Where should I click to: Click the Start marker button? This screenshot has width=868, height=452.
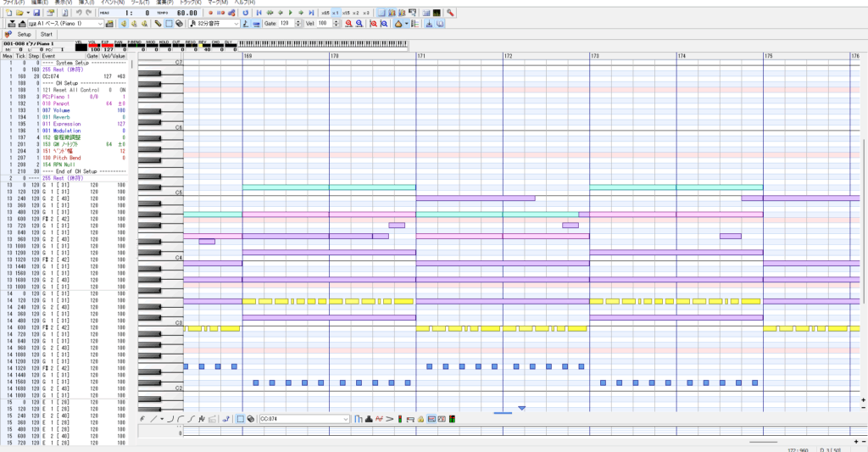(47, 34)
